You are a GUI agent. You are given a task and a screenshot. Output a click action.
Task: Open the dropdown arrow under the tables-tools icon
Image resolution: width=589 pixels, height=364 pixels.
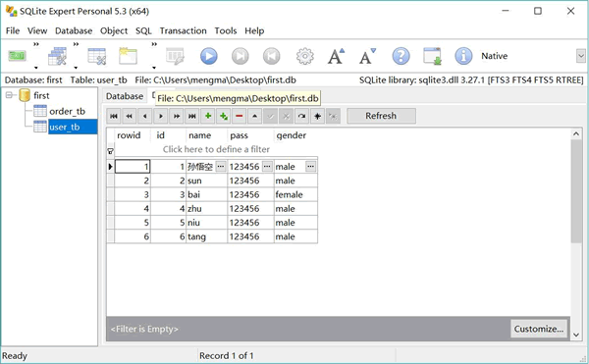[x=76, y=68]
